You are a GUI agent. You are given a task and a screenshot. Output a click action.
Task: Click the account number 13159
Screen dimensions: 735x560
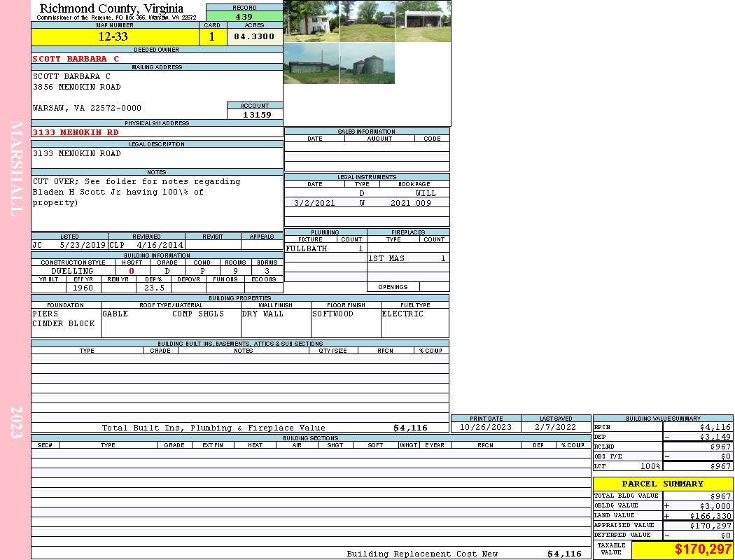[255, 114]
